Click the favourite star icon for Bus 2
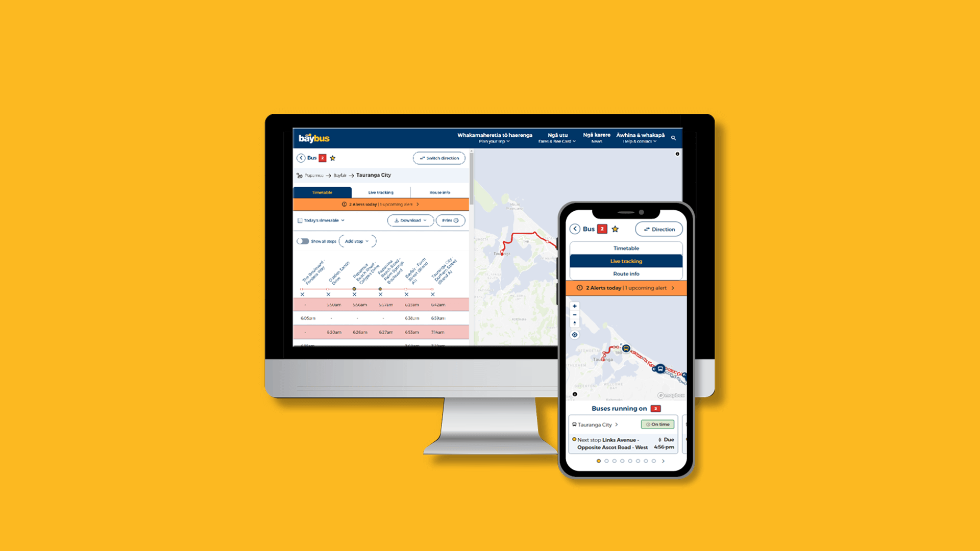The width and height of the screenshot is (980, 551). tap(334, 158)
